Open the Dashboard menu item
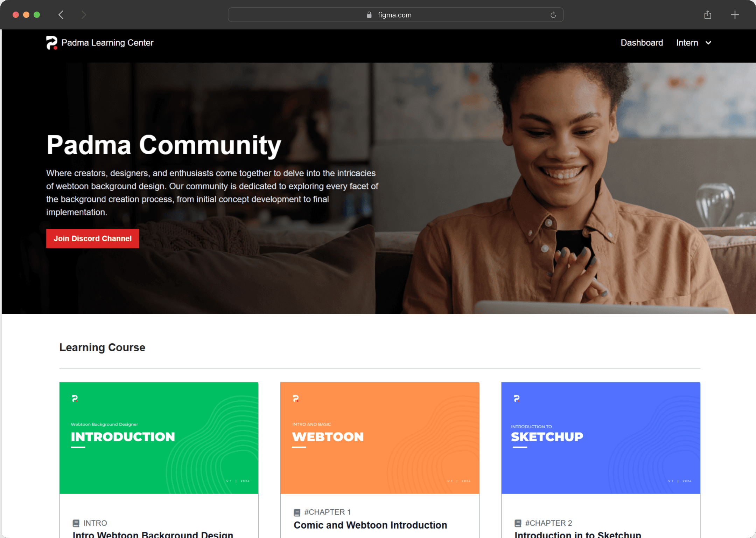The width and height of the screenshot is (756, 538). click(x=642, y=43)
